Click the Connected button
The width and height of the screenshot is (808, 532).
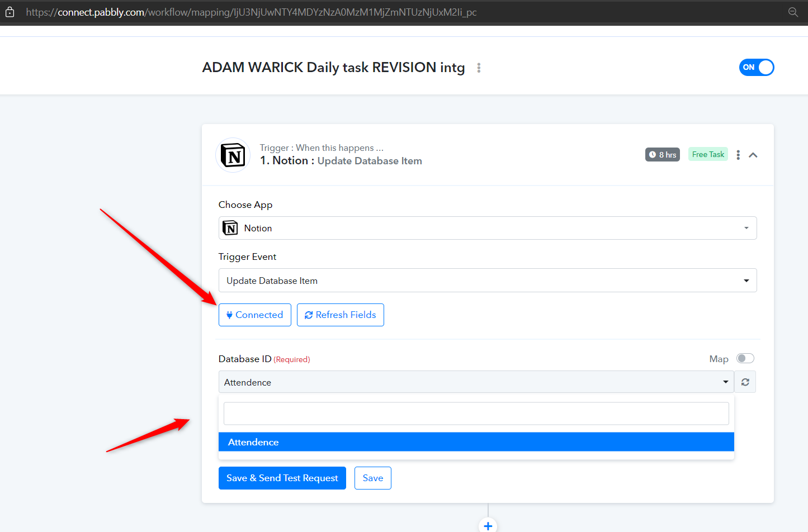pos(255,315)
